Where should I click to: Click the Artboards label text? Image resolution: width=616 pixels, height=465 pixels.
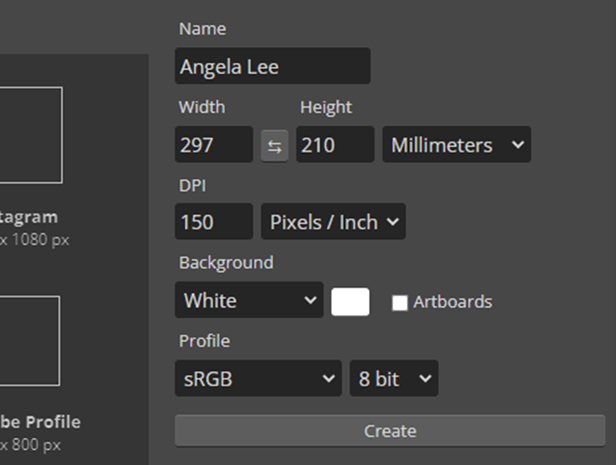click(x=453, y=302)
